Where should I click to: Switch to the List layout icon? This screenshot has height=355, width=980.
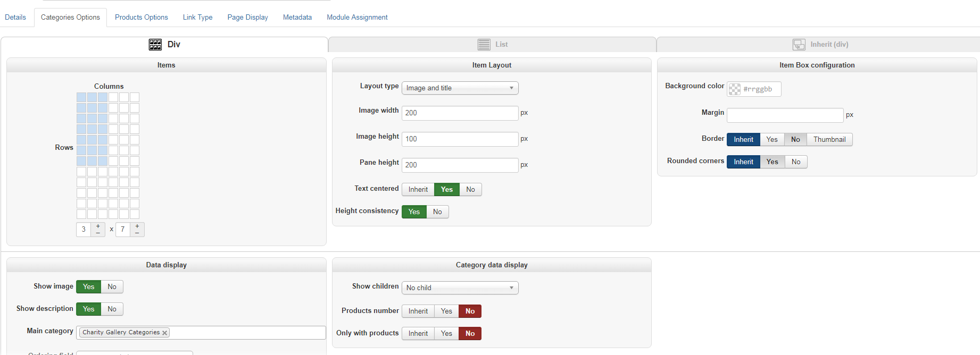coord(484,45)
